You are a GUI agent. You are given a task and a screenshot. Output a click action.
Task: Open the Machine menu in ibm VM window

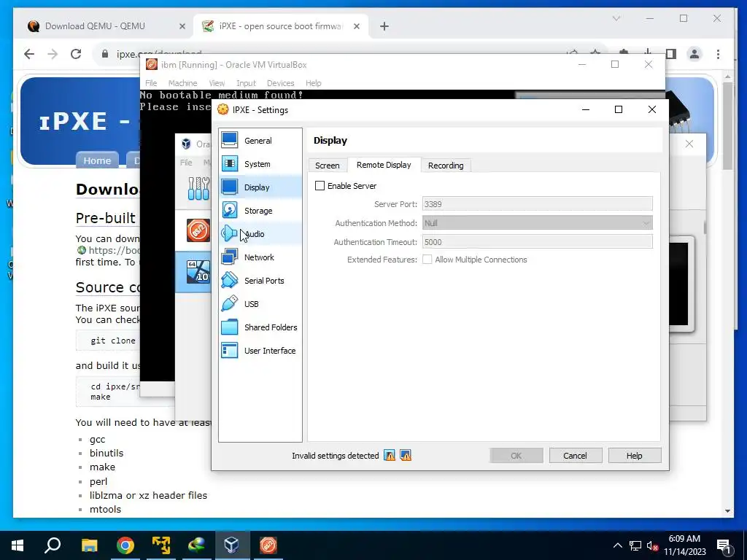[182, 83]
